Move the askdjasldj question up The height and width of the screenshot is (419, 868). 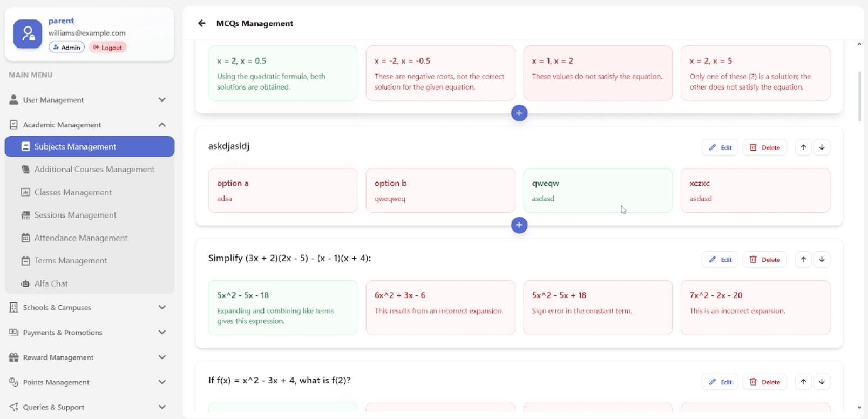(803, 147)
